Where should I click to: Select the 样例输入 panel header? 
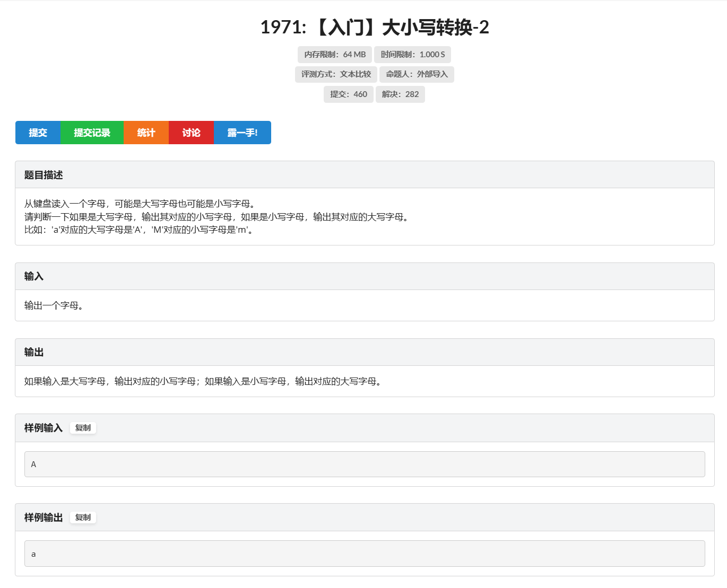(x=42, y=428)
